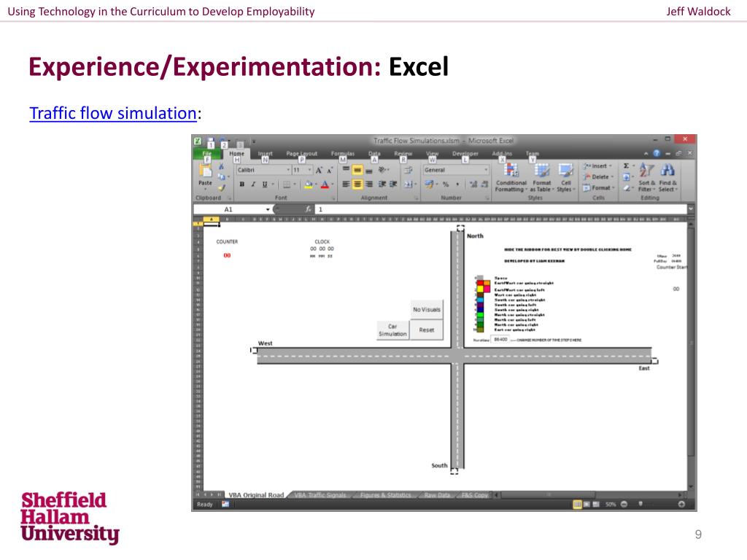Toggle Top Align
The width and height of the screenshot is (747, 560).
347,170
